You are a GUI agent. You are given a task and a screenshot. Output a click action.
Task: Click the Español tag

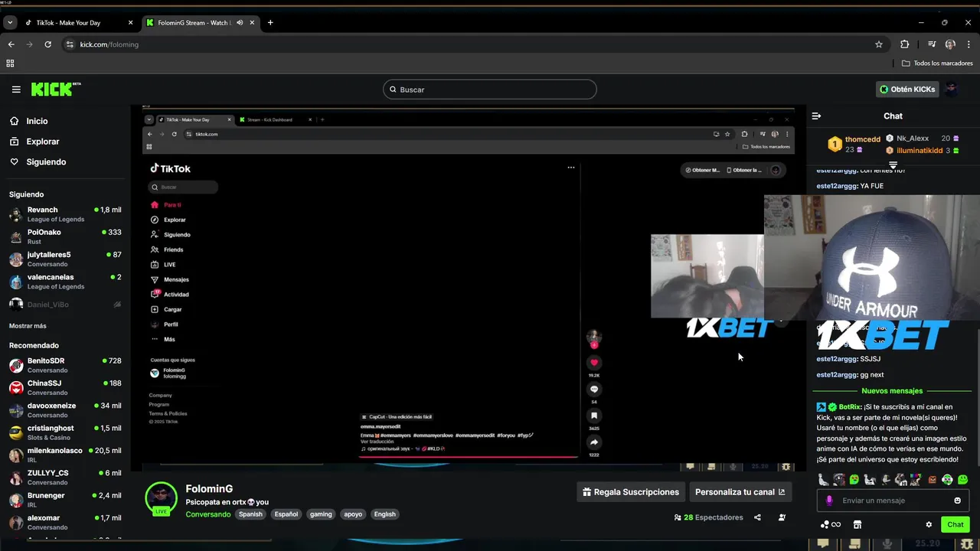click(286, 514)
